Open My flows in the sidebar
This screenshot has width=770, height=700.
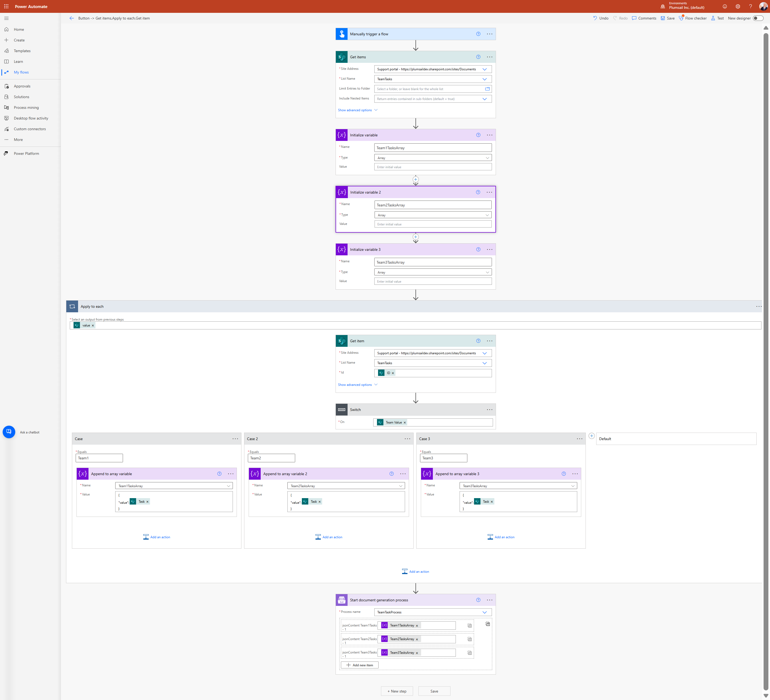21,72
